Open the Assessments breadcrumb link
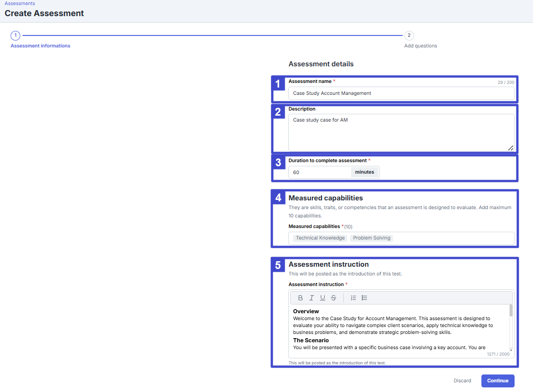Viewport: 533px width, 392px height. pyautogui.click(x=20, y=3)
